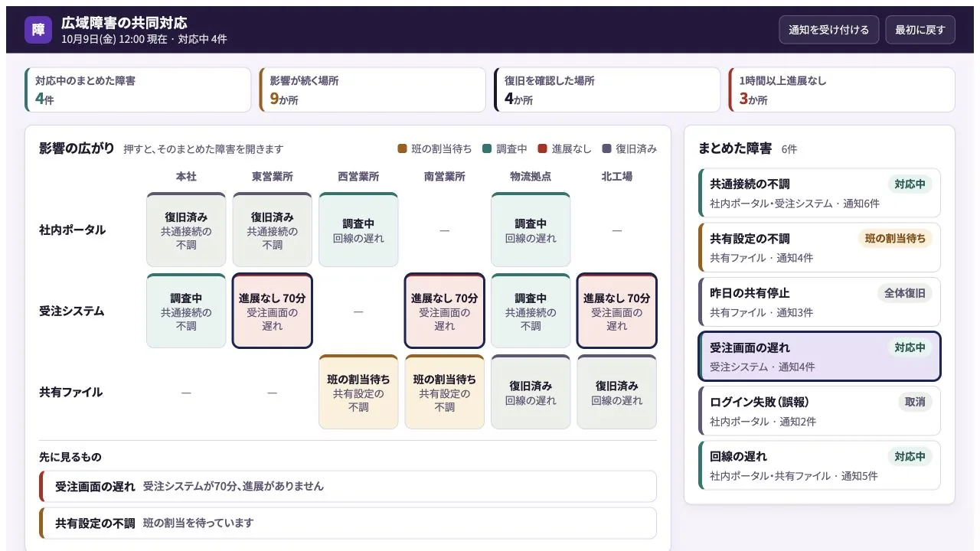
Task: Open 受注システム 物流拠点 調査中 cell
Action: (x=531, y=311)
